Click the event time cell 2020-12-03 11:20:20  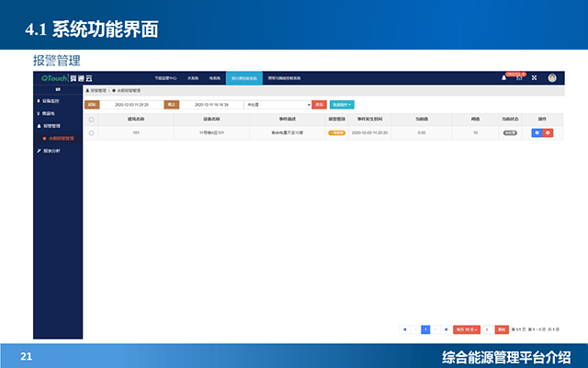click(369, 132)
